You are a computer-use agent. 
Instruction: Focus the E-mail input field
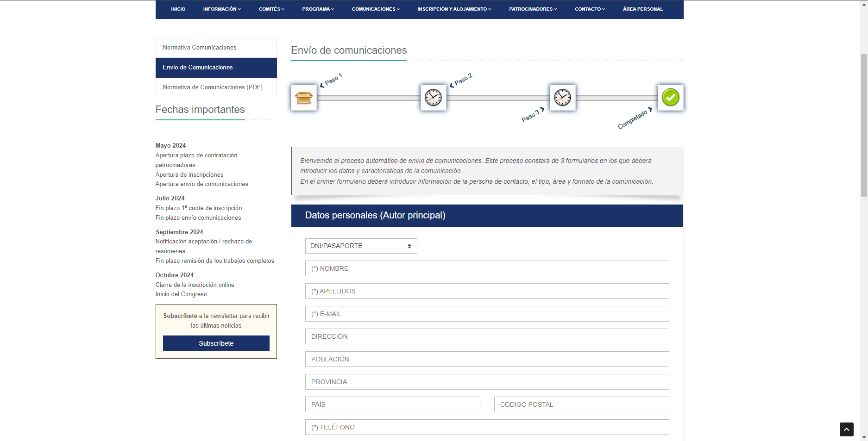point(487,314)
